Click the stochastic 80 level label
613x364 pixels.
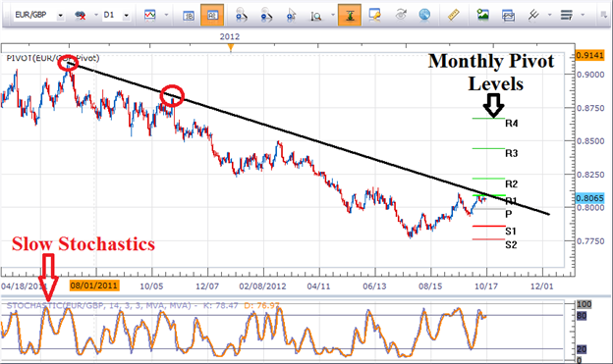tap(582, 316)
